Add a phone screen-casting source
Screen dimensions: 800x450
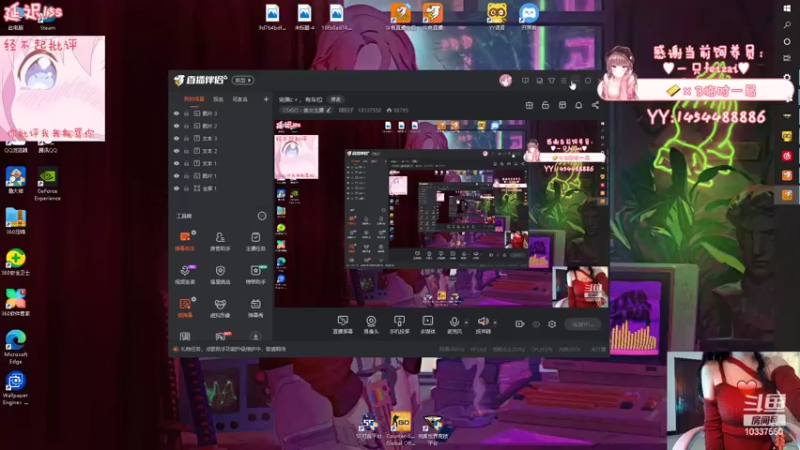(399, 324)
